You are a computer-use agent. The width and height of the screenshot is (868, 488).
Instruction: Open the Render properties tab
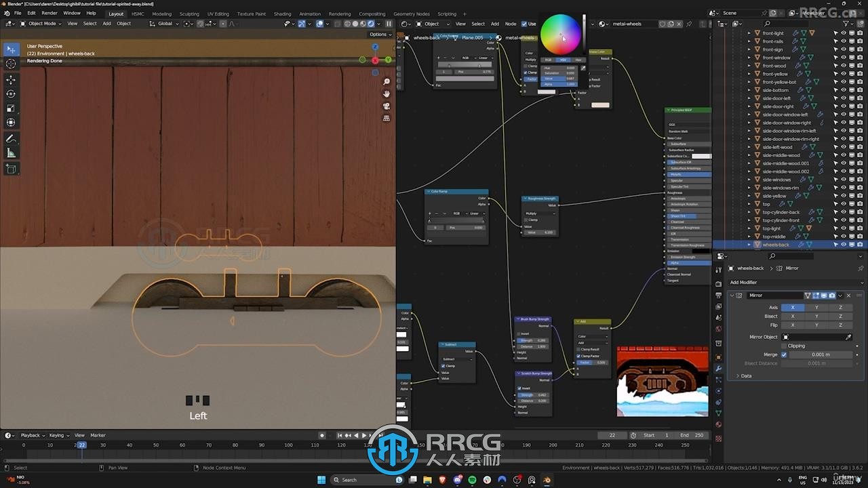(x=719, y=283)
